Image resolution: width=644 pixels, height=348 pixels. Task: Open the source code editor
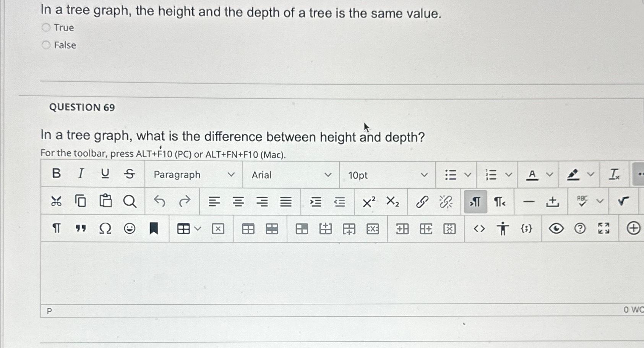tap(479, 228)
